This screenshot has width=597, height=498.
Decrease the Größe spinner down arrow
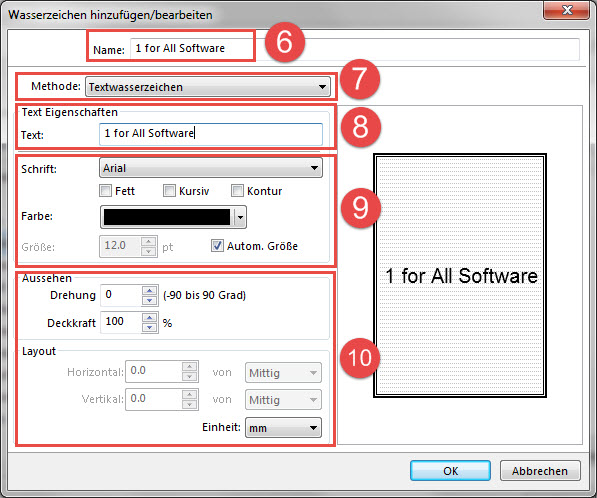pos(149,252)
